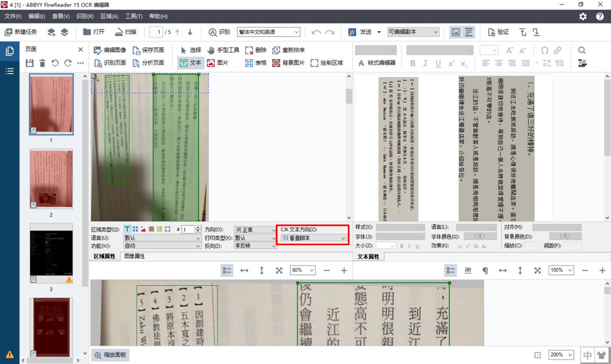Click 识别页面 to recognize the page

click(110, 63)
